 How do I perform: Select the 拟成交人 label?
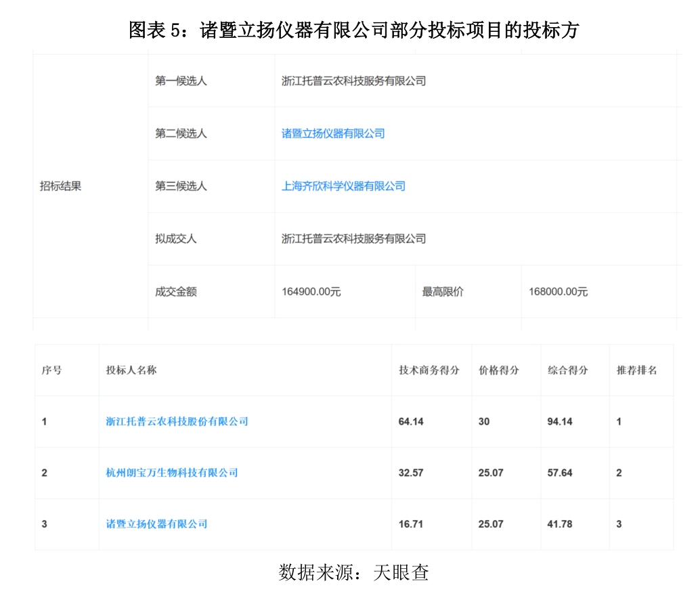(x=176, y=239)
